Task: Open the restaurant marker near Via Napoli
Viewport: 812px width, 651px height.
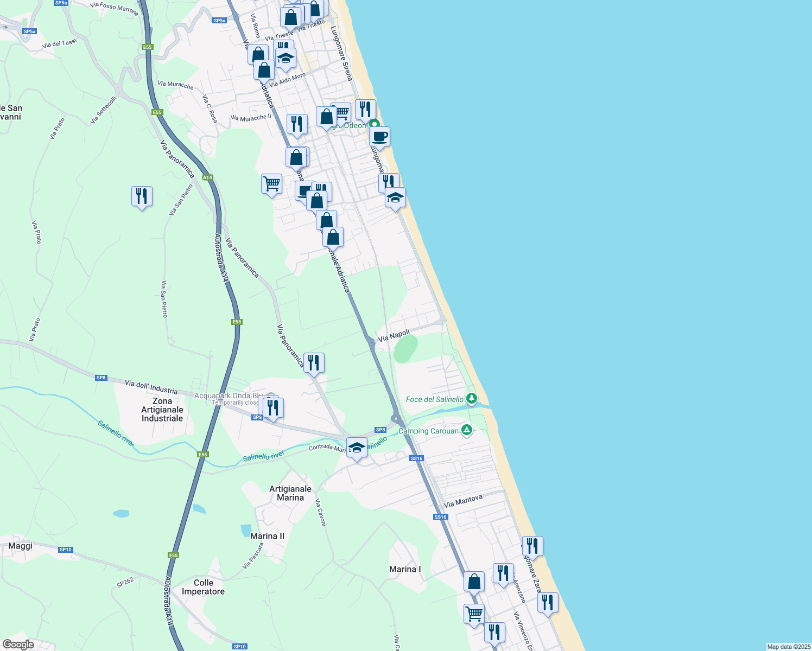Action: coord(314,360)
